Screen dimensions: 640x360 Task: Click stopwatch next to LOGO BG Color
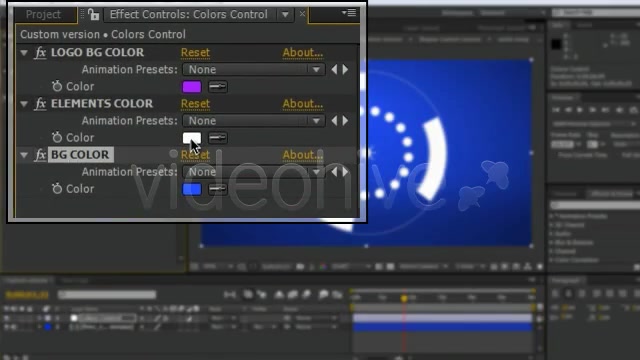pyautogui.click(x=57, y=86)
